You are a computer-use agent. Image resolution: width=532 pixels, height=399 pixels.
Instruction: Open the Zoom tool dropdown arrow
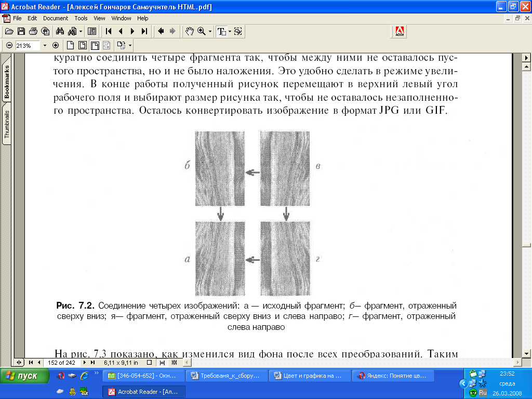(x=210, y=32)
